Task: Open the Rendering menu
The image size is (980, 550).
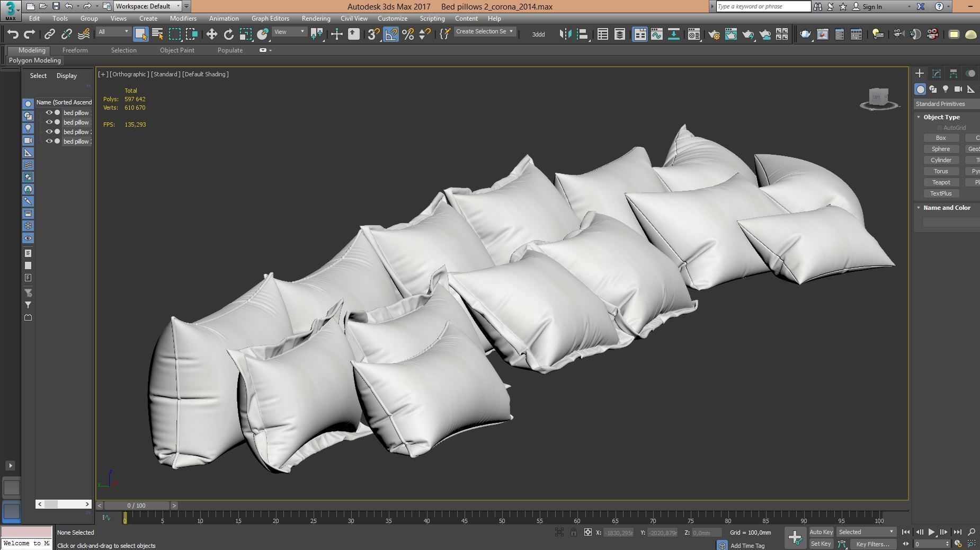Action: [x=316, y=19]
